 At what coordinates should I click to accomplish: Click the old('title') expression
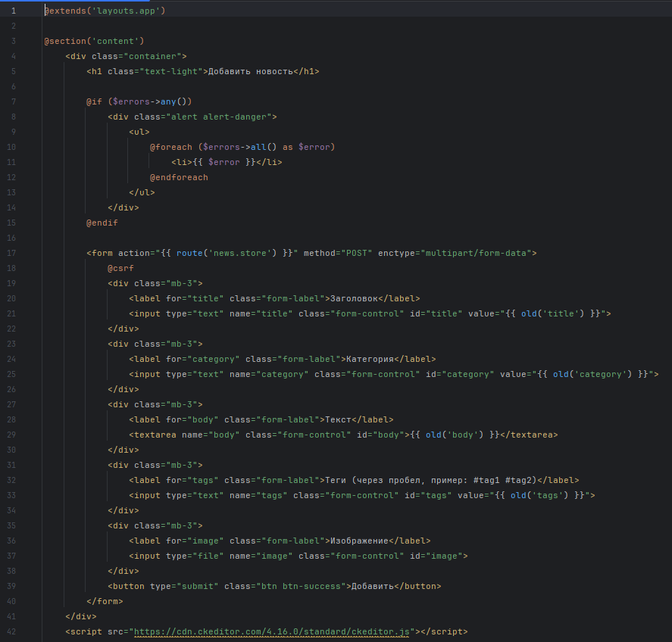[x=553, y=314]
